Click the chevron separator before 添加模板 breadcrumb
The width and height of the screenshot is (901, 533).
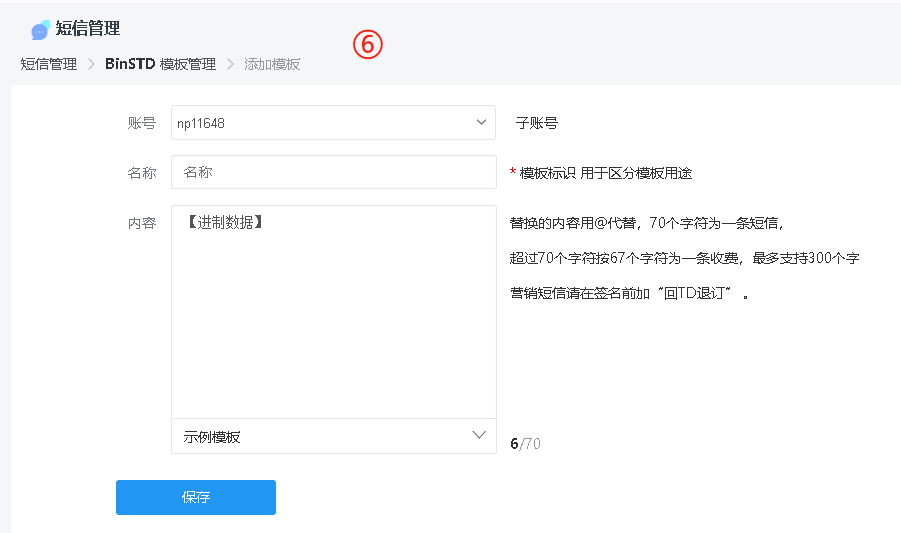230,64
